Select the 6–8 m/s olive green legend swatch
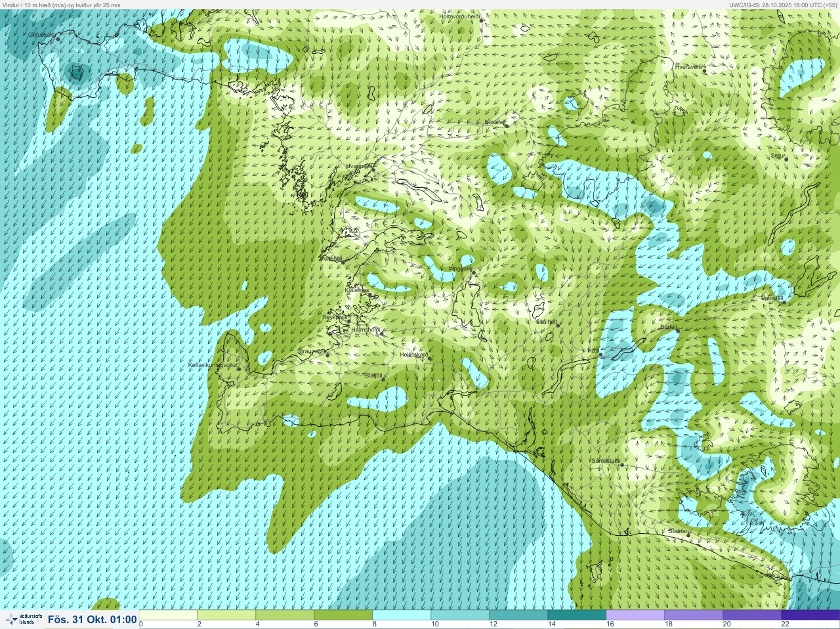The width and height of the screenshot is (840, 629). (x=343, y=615)
